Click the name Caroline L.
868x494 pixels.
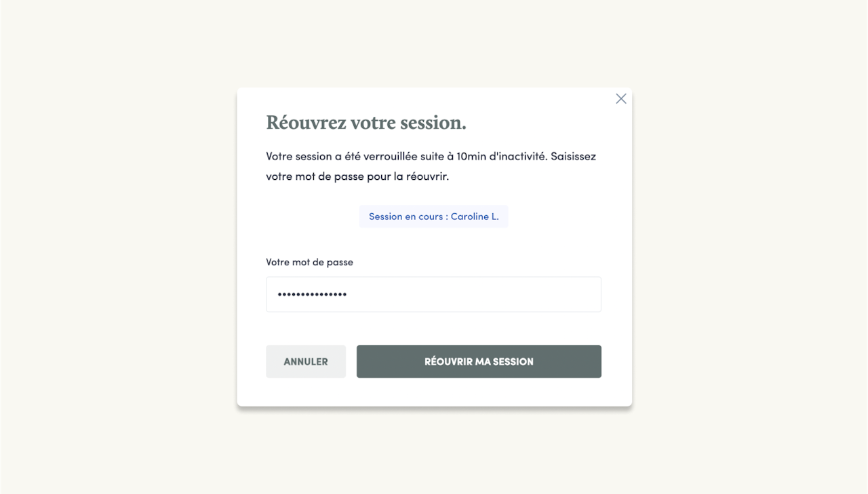475,217
